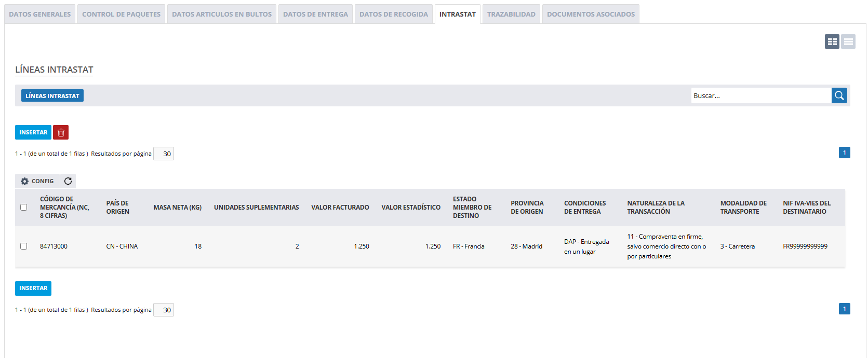Screen dimensions: 868x358
Task: Click the recipient VAT number FR99999999999
Action: 805,246
